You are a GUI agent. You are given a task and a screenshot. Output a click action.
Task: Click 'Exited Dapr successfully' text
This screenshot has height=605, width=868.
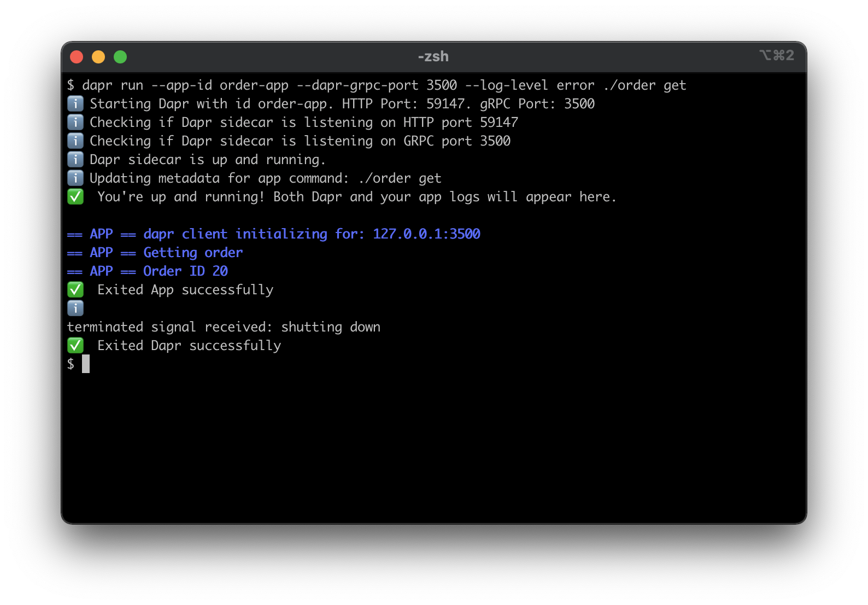pyautogui.click(x=189, y=346)
